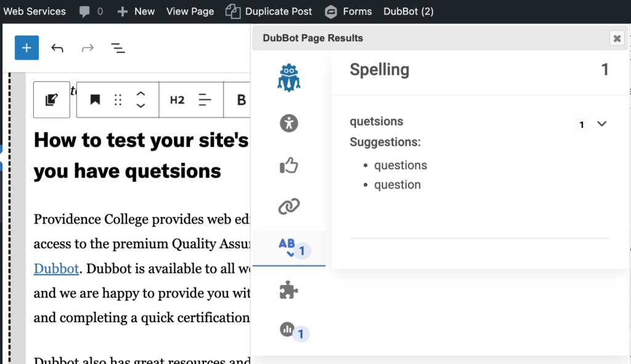Click the misspelled word quetsions entry
631x364 pixels.
[377, 121]
